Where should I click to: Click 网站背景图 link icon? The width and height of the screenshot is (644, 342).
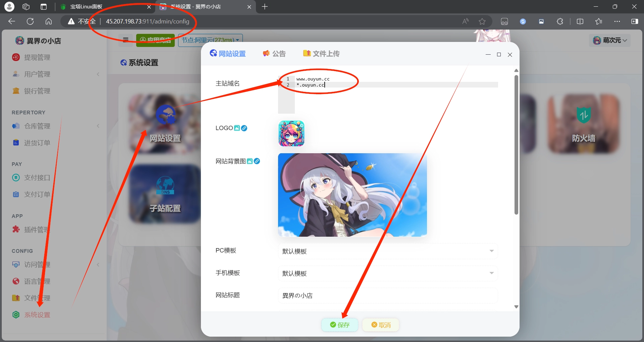pos(257,161)
